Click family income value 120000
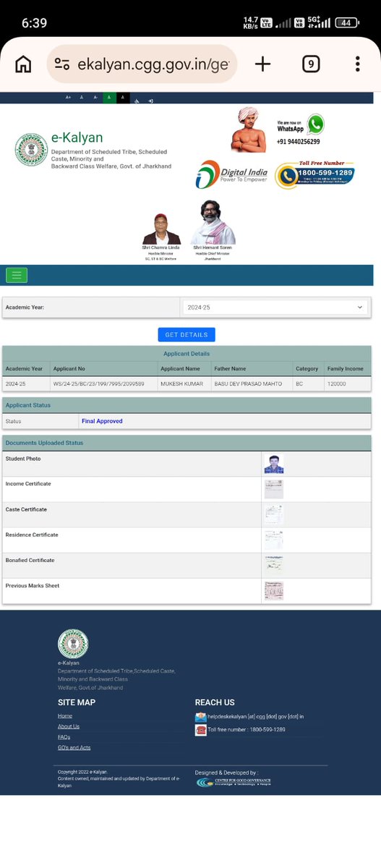Image resolution: width=381 pixels, height=868 pixels. [336, 384]
